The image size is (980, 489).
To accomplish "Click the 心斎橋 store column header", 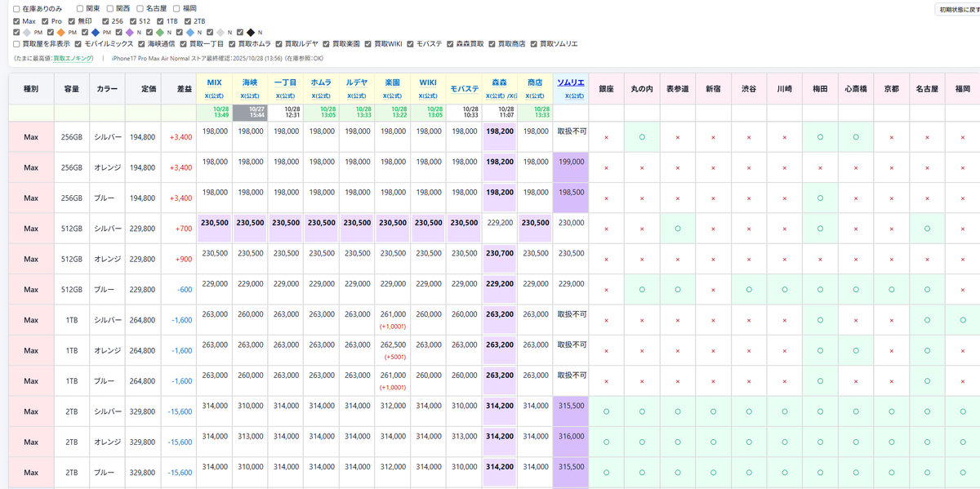I will (856, 88).
